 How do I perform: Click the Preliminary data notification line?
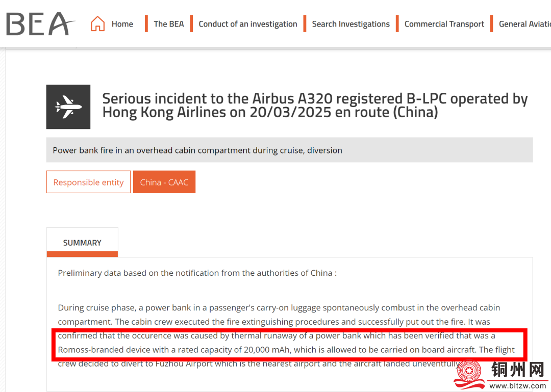tap(197, 273)
